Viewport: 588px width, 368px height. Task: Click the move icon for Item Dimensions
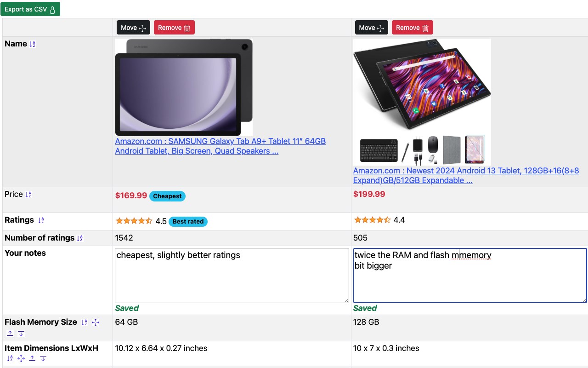21,358
